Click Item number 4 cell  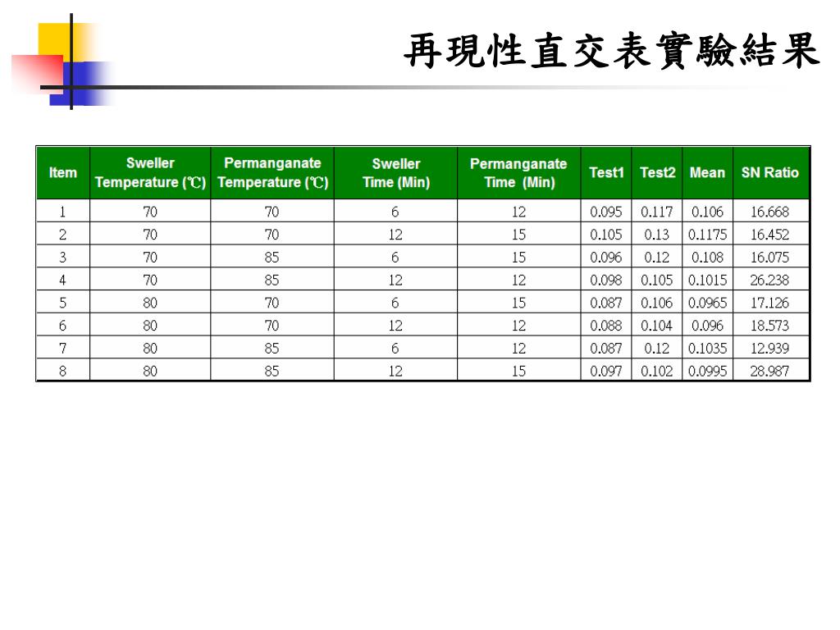[x=62, y=280]
